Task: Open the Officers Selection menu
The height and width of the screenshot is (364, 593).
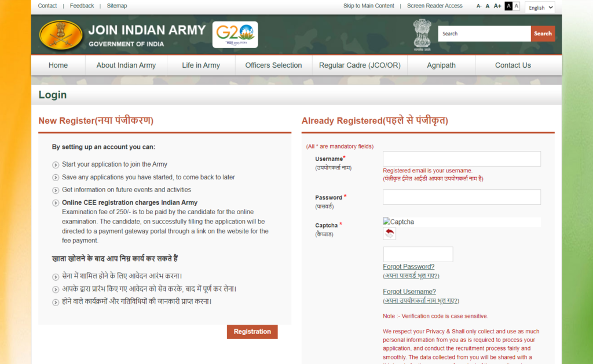Action: (273, 65)
